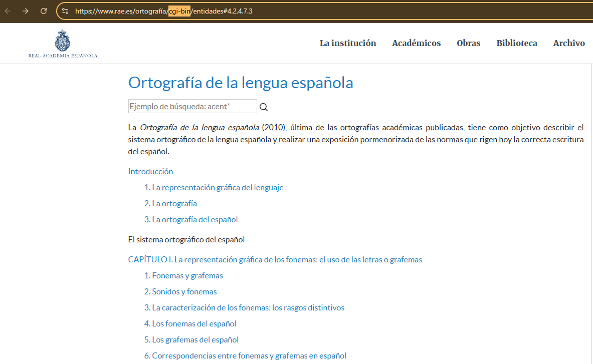593x364 pixels.
Task: Focus the browser address bar URL
Action: [164, 11]
